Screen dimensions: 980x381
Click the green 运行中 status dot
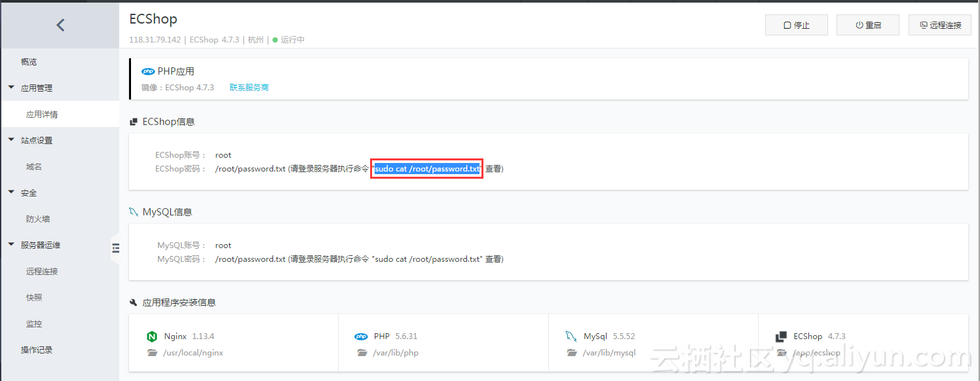[275, 40]
